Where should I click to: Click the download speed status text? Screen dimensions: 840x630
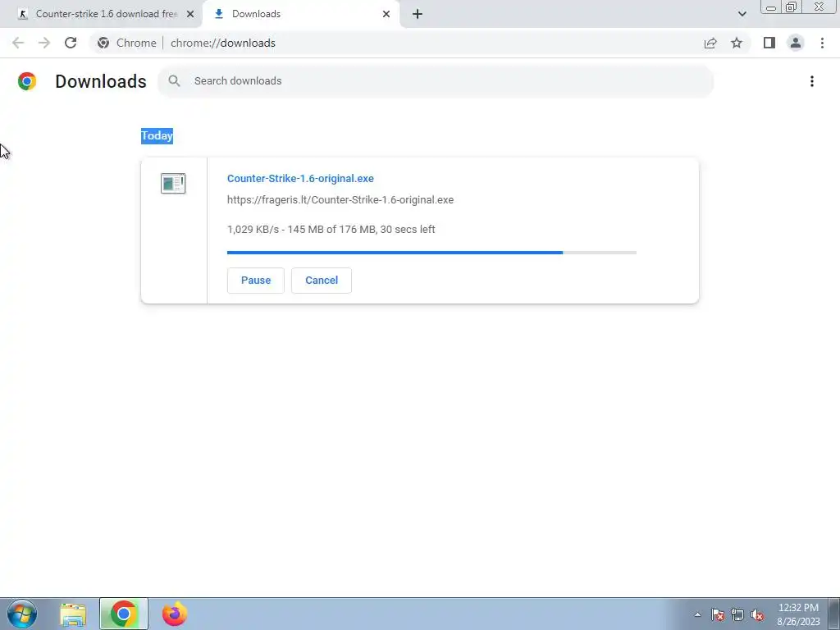tap(331, 230)
